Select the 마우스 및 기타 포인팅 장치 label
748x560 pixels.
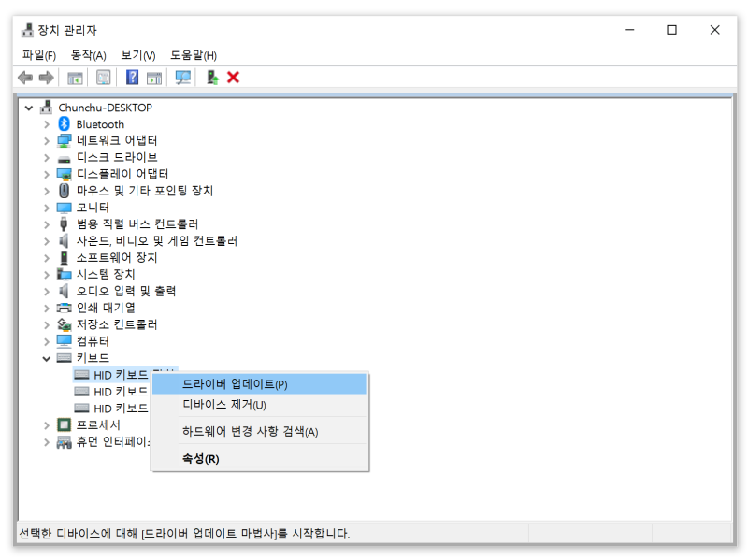pos(145,191)
